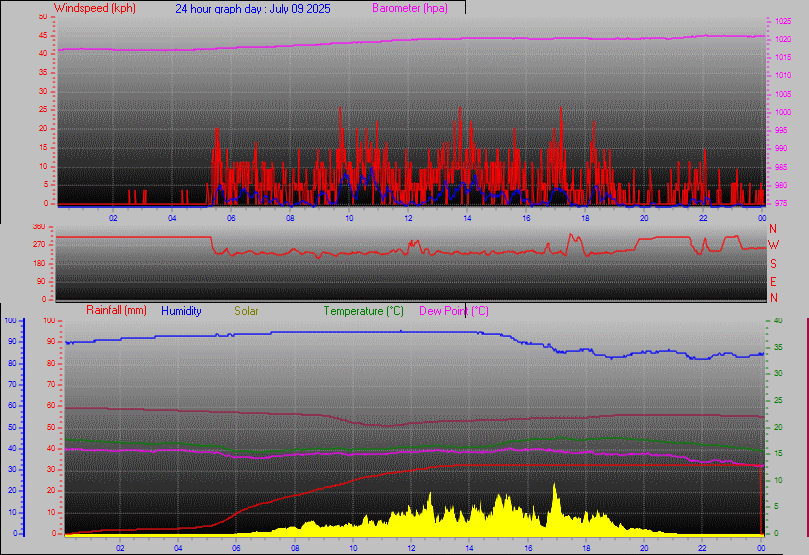Click the "Windspeed (kph)" legend label
The height and width of the screenshot is (555, 809).
(x=94, y=8)
